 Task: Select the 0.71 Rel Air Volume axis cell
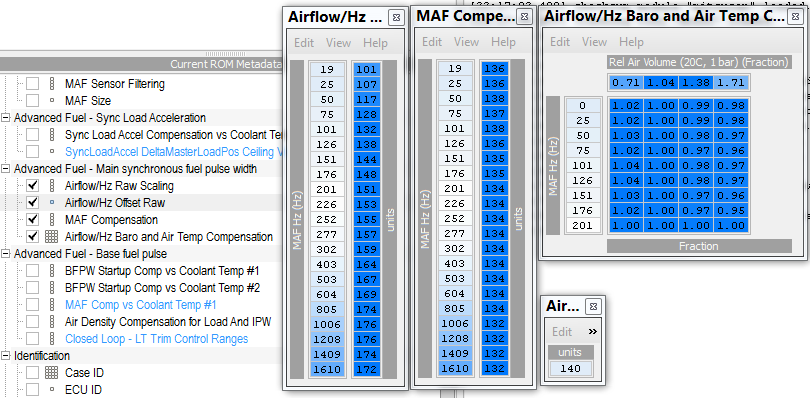(x=626, y=83)
